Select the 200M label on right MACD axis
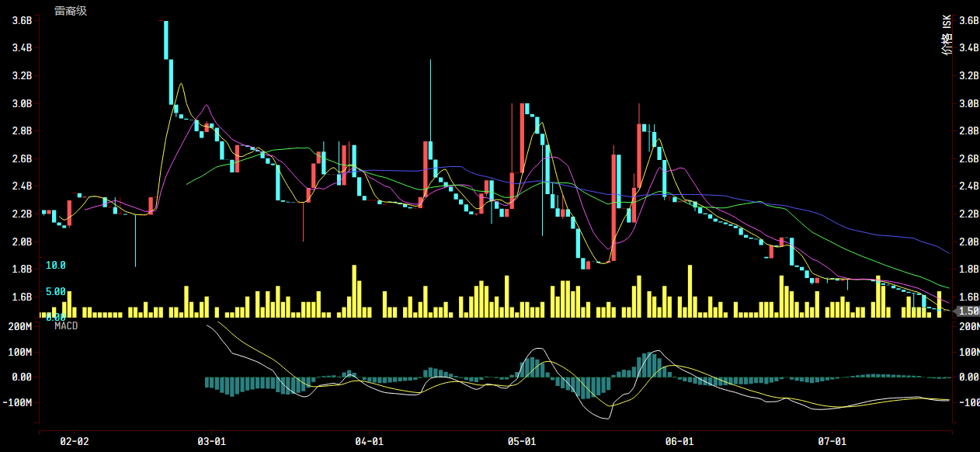980x452 pixels. [x=968, y=326]
